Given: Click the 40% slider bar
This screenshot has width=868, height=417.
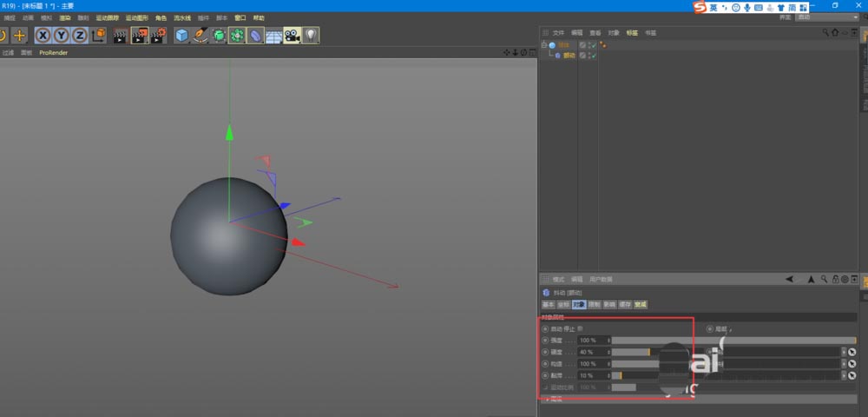Looking at the screenshot, I should (x=630, y=352).
